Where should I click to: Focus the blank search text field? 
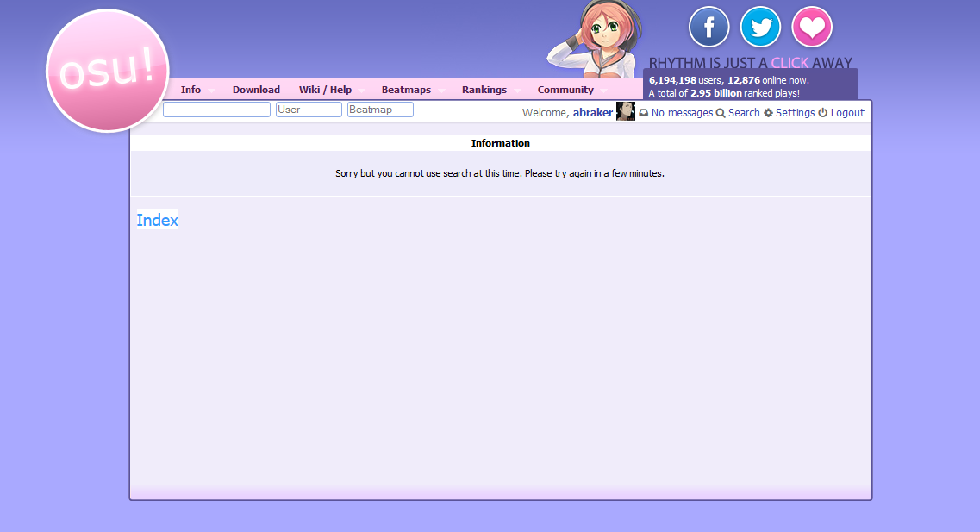coord(216,110)
